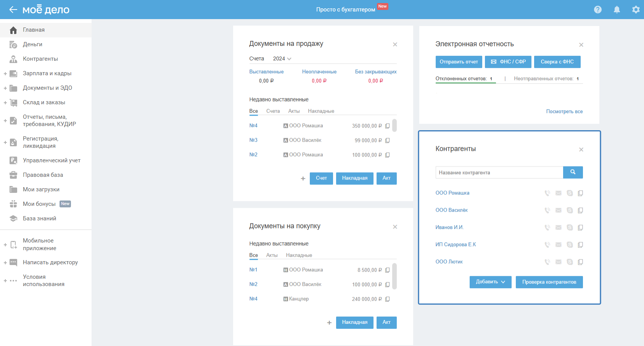
Task: Open the help question mark icon
Action: pyautogui.click(x=598, y=10)
